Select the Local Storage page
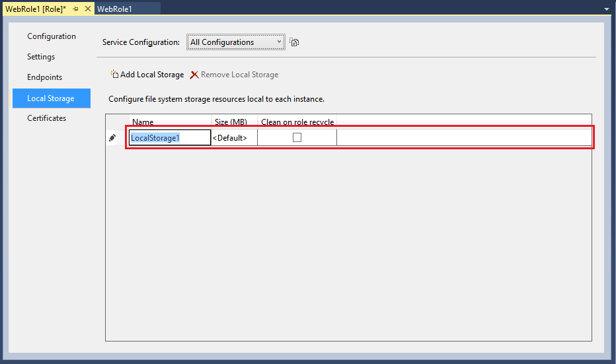The image size is (616, 364). tap(51, 98)
